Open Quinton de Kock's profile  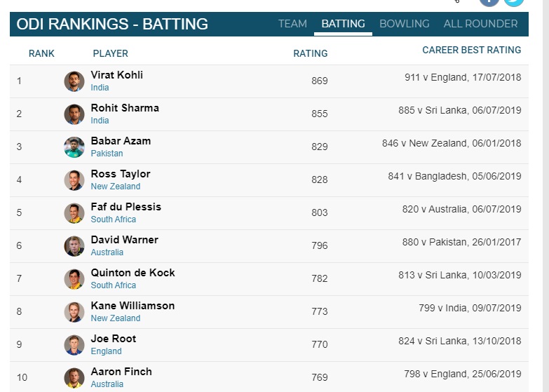133,273
